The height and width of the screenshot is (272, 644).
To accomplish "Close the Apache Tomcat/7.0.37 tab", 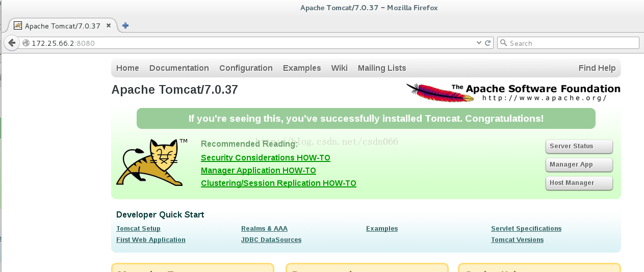I will point(109,25).
